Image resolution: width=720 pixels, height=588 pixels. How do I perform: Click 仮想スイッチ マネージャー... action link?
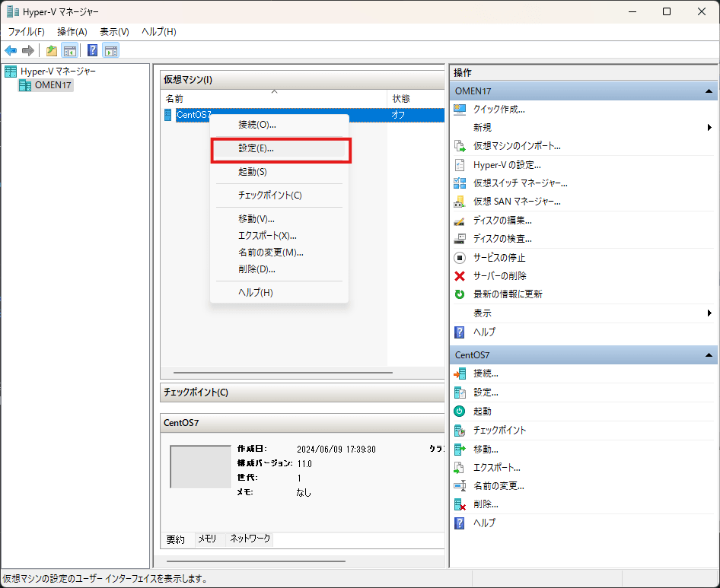point(521,183)
